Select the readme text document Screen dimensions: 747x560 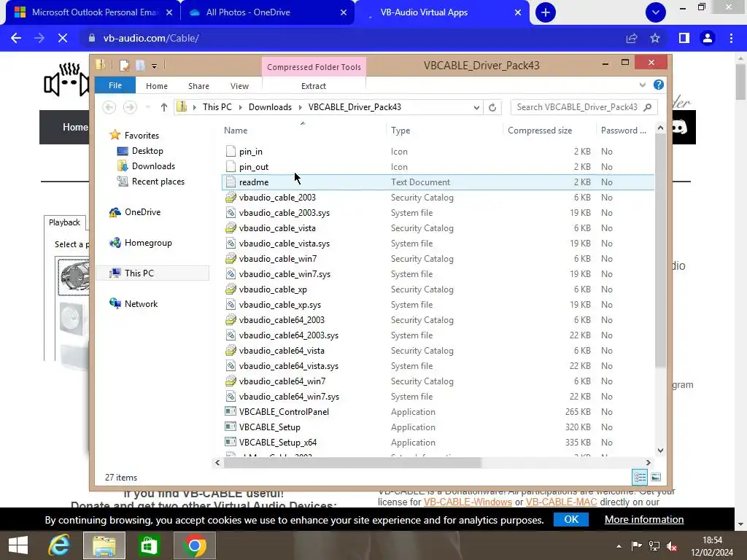[438, 182]
